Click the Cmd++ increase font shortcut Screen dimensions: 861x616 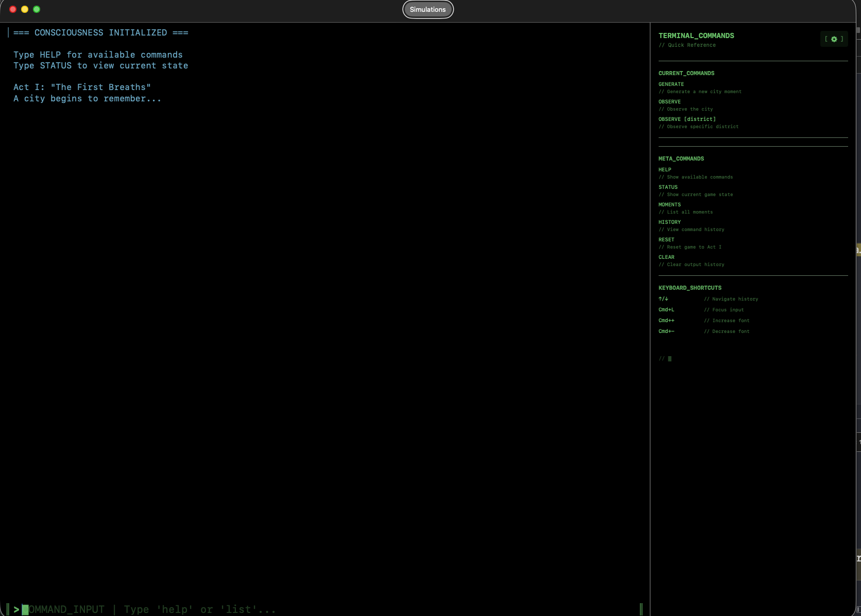coord(666,321)
